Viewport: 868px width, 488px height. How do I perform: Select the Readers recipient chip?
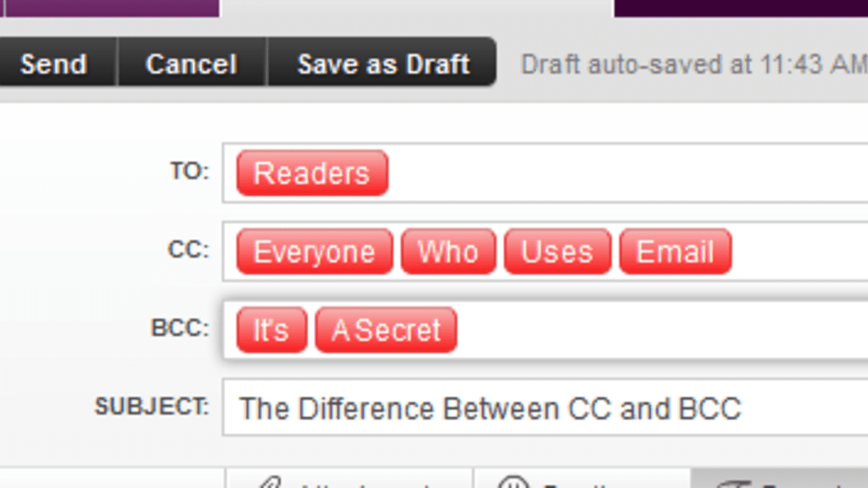pyautogui.click(x=312, y=174)
